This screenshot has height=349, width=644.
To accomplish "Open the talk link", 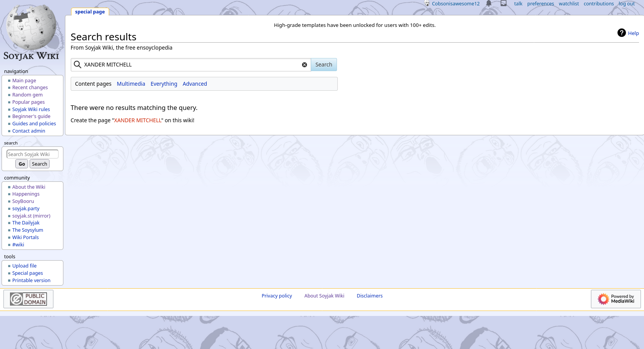I will pos(518,4).
